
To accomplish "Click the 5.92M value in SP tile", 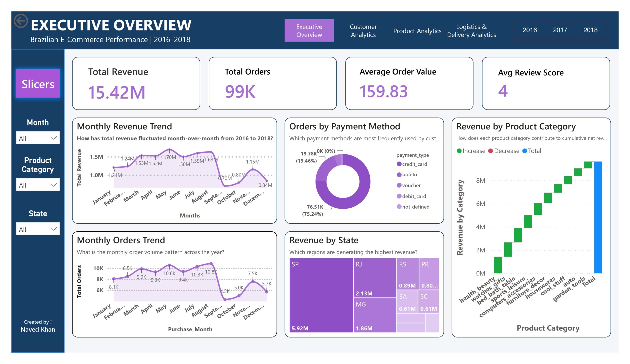I will coord(300,328).
